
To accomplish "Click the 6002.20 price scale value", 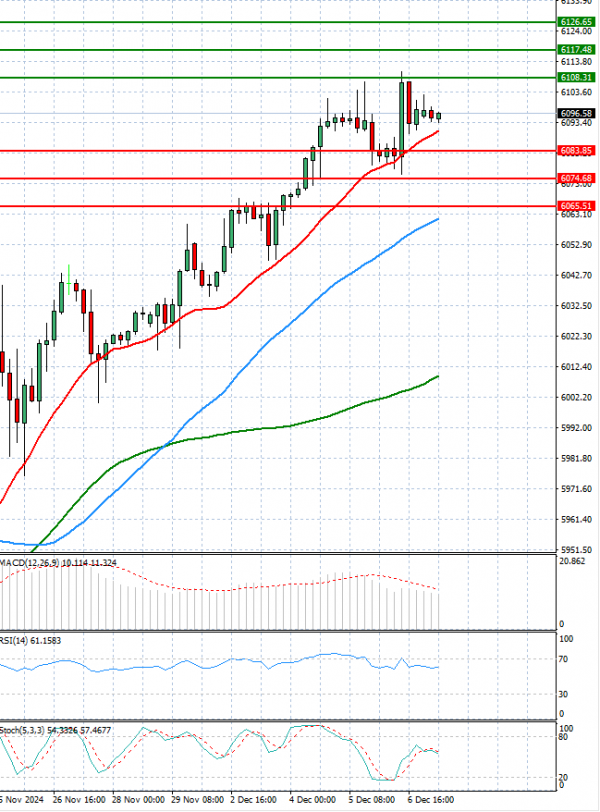I will click(x=576, y=398).
